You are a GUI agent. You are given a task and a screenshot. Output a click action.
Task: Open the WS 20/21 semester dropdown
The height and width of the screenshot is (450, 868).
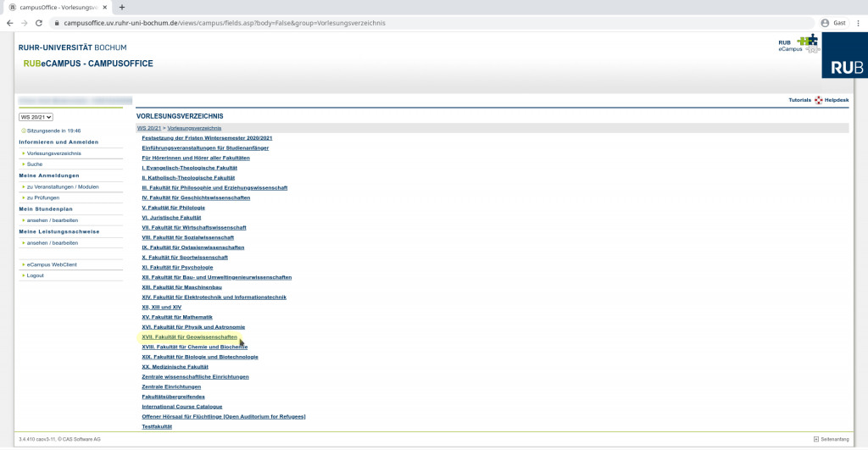(x=36, y=117)
